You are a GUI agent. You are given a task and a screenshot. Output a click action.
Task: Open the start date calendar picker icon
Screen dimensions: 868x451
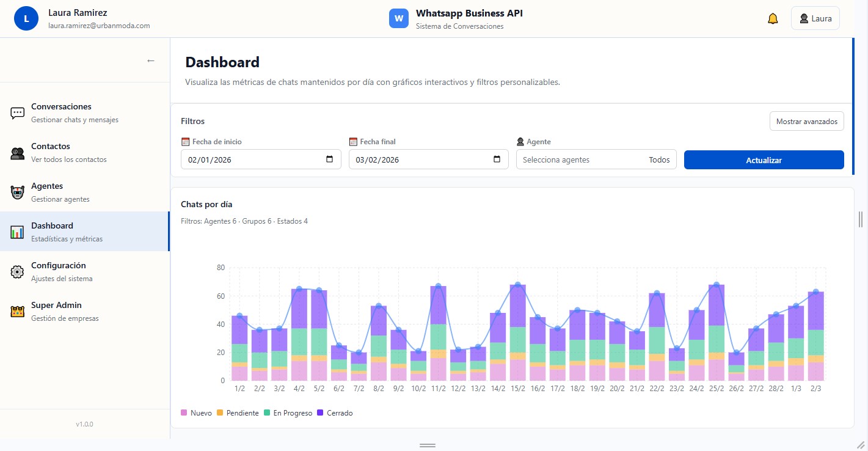(329, 159)
